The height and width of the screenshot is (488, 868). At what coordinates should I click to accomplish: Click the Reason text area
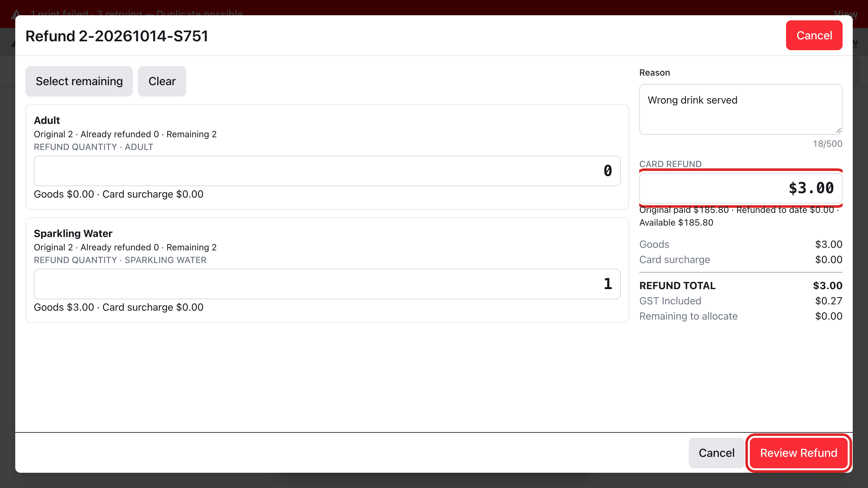click(741, 109)
